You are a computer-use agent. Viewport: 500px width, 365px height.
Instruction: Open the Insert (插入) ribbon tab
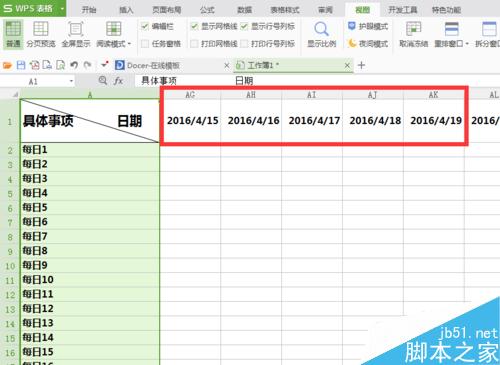[x=126, y=10]
